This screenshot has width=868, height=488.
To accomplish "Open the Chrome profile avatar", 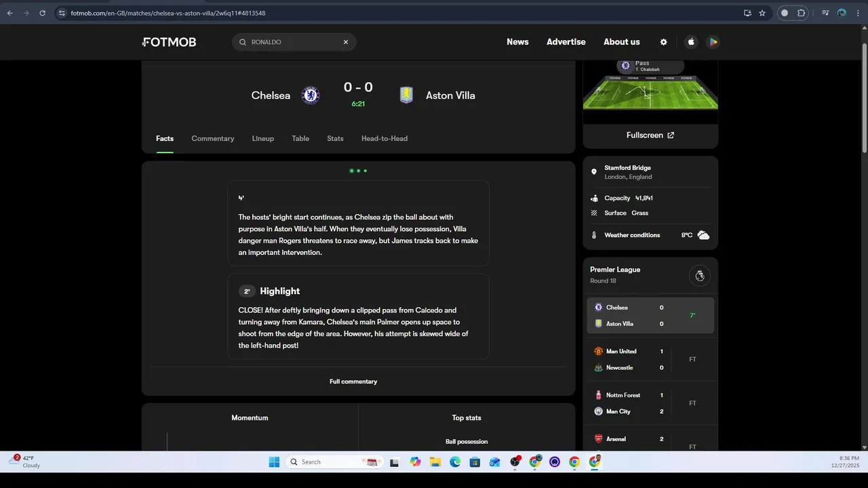I will click(842, 13).
